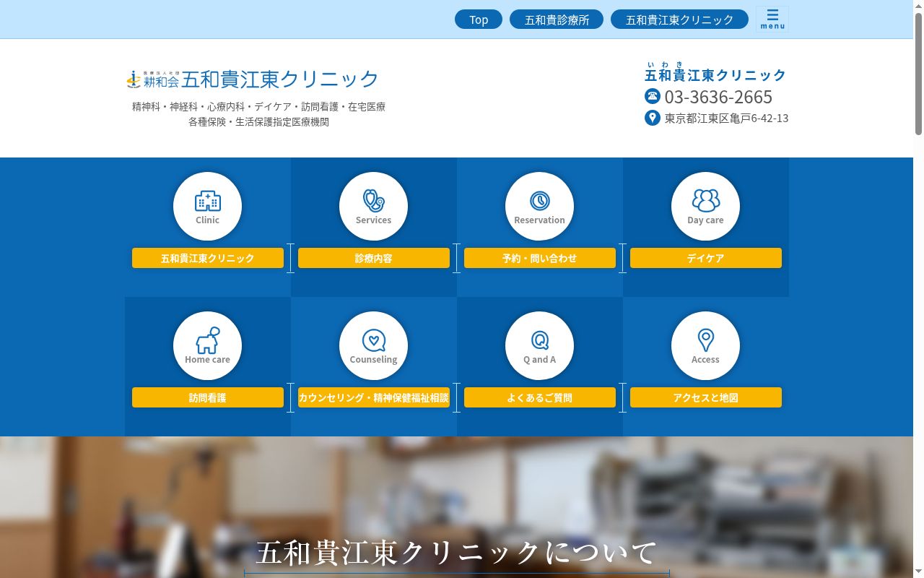
Task: Open the Reservation clock icon
Action: [539, 206]
